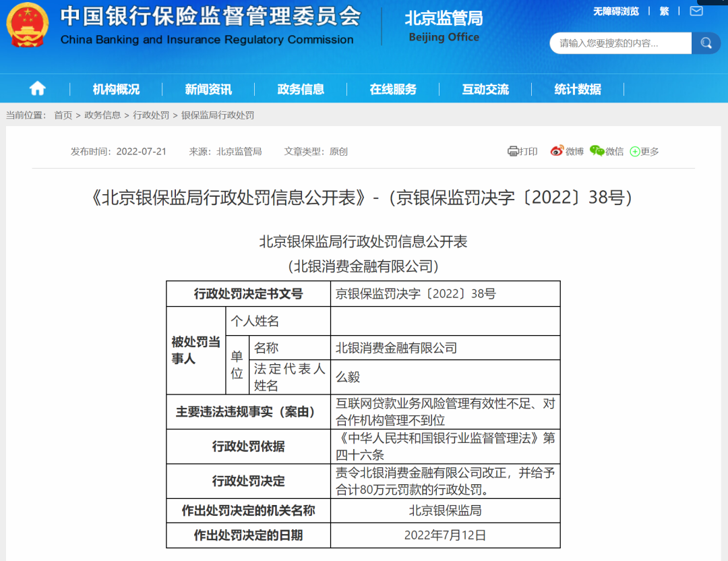The width and height of the screenshot is (728, 561).
Task: Click the search magnifier icon
Action: pos(705,42)
